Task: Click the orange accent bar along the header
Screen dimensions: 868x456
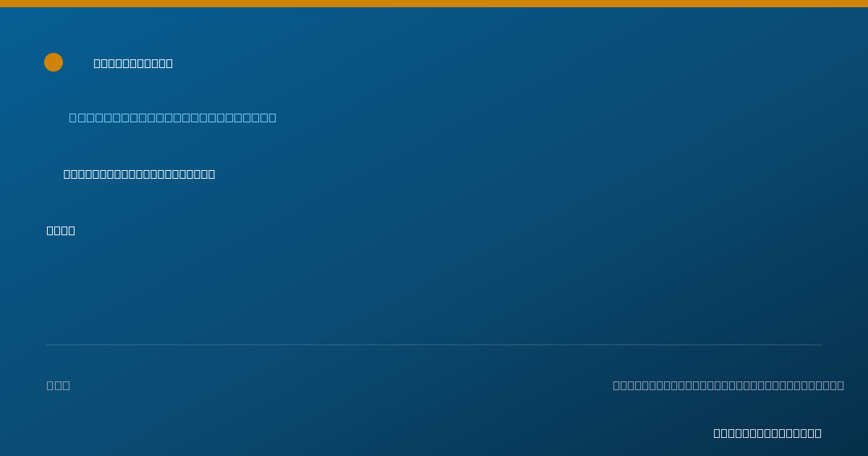Action: 434,4
